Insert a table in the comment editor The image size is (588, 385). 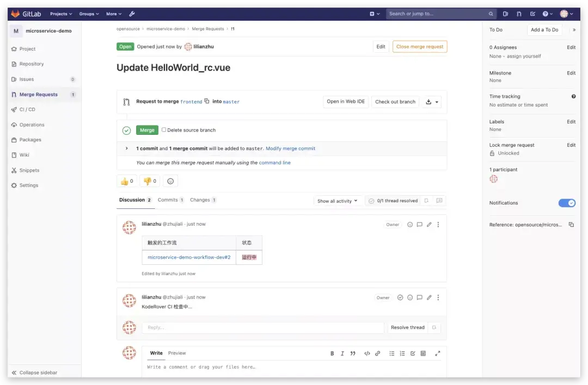coord(423,353)
